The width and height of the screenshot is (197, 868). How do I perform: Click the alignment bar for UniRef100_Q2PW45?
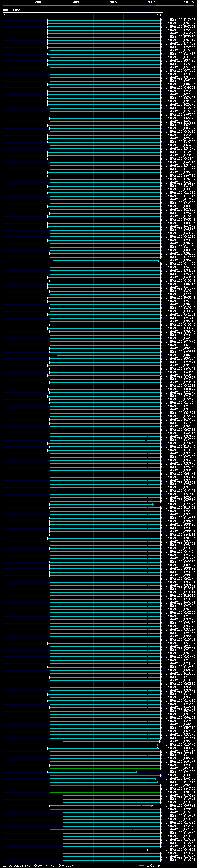tap(102, 504)
